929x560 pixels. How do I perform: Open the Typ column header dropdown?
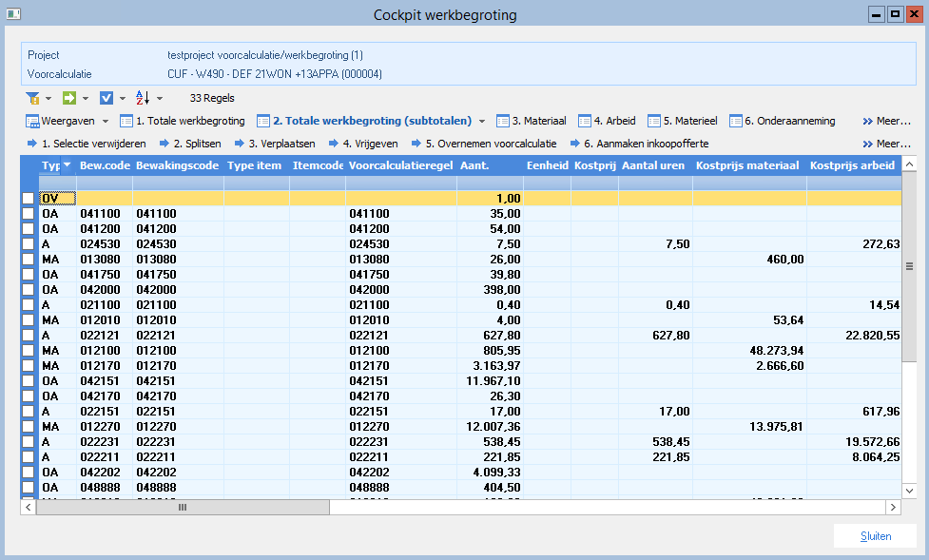click(x=67, y=165)
